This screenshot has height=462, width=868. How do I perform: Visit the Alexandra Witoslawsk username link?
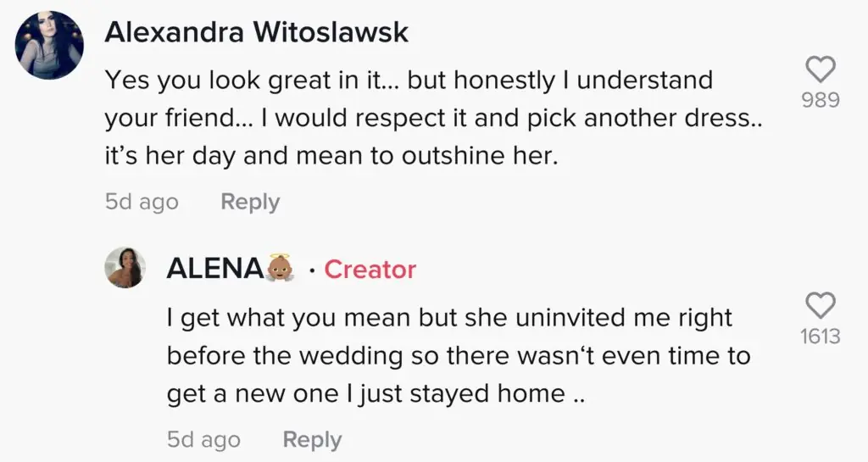257,33
